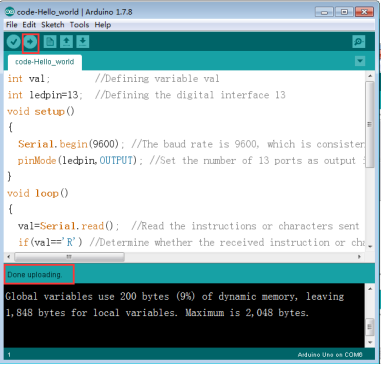Maximize the Arduino window
The width and height of the screenshot is (382, 365).
click(x=344, y=12)
